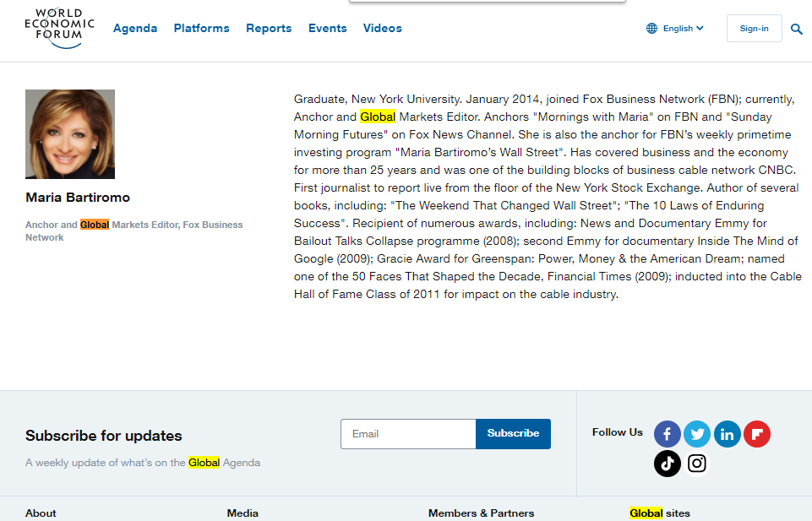This screenshot has height=521, width=812.
Task: Open the Videos menu
Action: (x=382, y=29)
